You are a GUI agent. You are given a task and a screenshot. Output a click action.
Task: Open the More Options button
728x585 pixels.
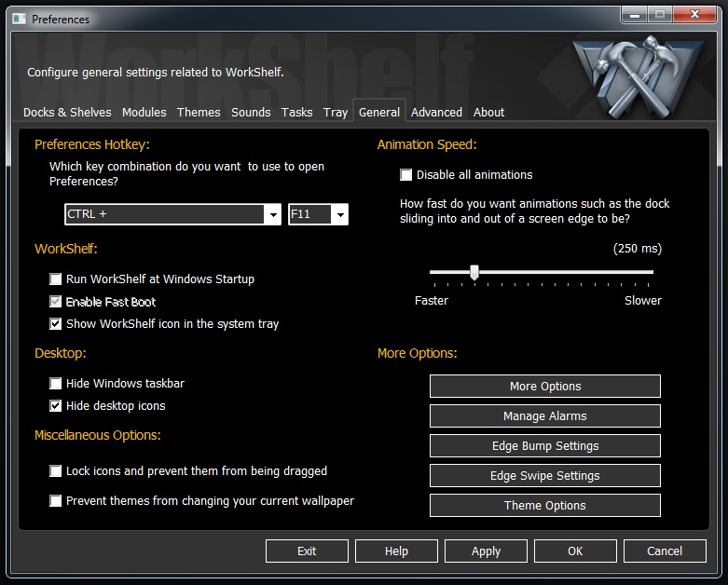545,386
